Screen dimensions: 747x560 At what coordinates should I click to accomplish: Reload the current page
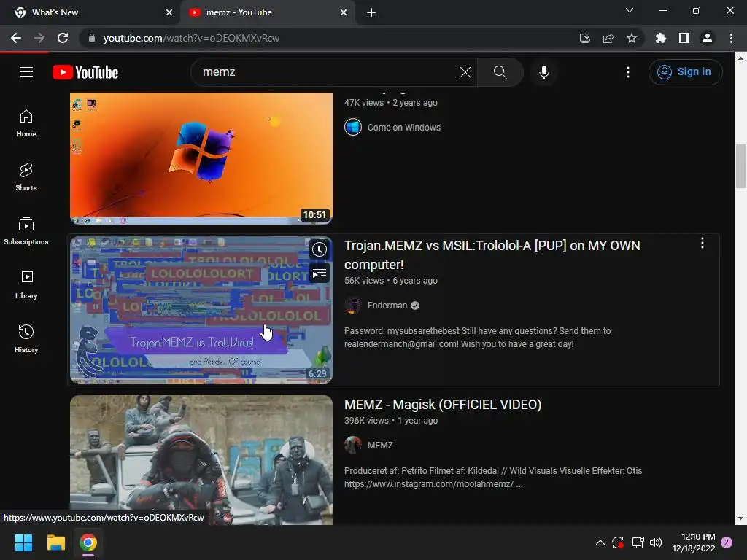[x=63, y=38]
